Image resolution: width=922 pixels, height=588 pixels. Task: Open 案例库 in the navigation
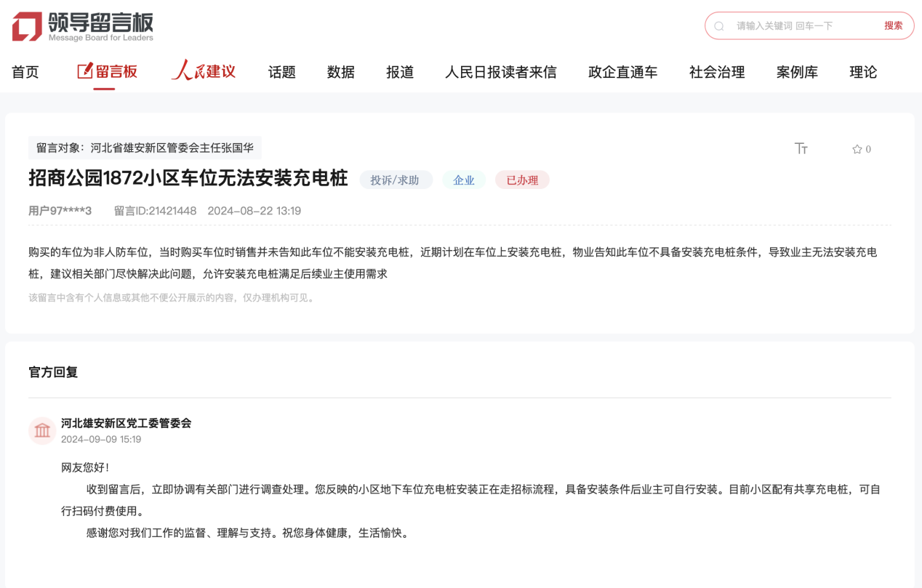797,72
